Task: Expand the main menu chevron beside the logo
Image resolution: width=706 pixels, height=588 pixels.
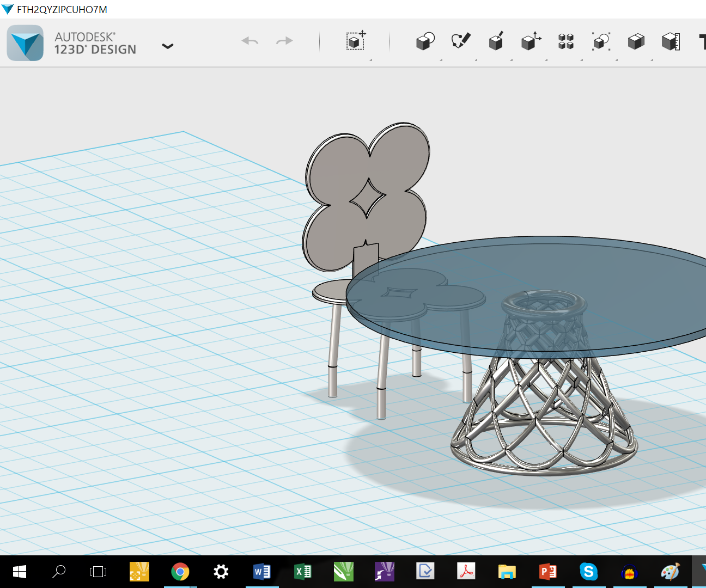Action: (168, 46)
